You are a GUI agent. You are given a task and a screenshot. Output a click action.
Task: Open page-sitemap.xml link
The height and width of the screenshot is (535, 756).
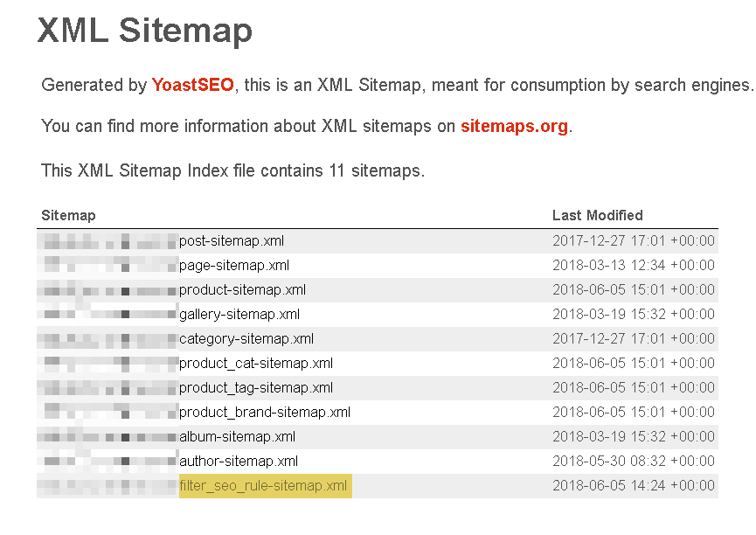(x=233, y=265)
